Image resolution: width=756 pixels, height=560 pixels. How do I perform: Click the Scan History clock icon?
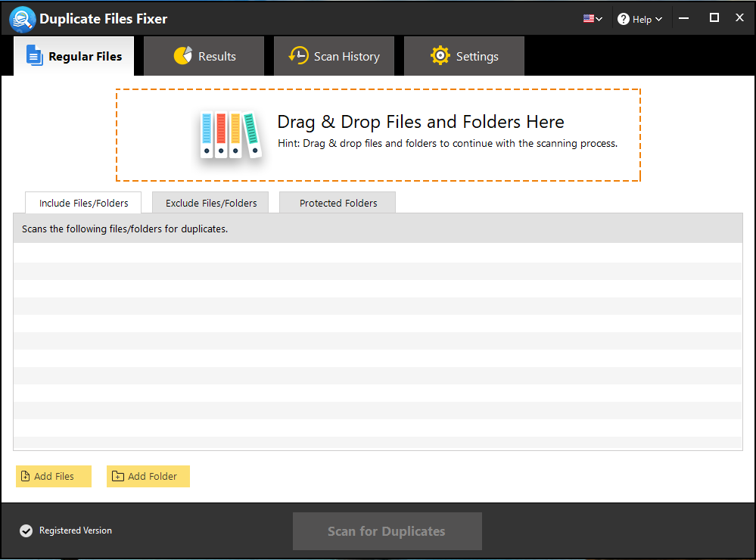pyautogui.click(x=298, y=55)
